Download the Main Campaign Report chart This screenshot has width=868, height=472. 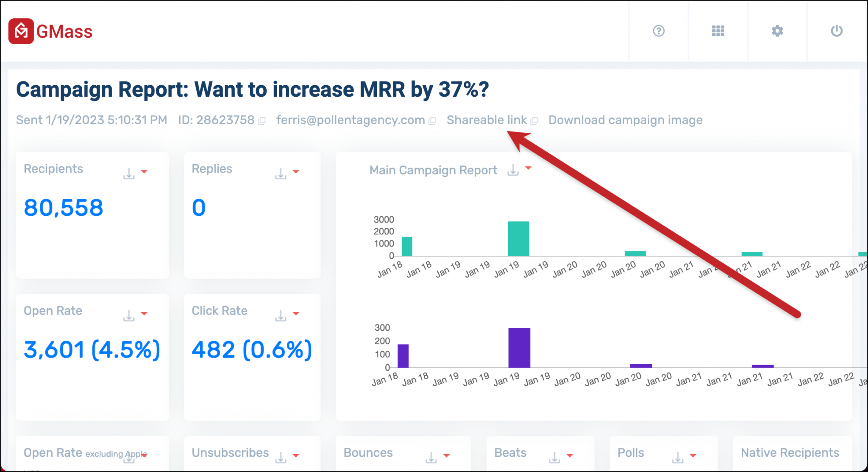pyautogui.click(x=513, y=170)
